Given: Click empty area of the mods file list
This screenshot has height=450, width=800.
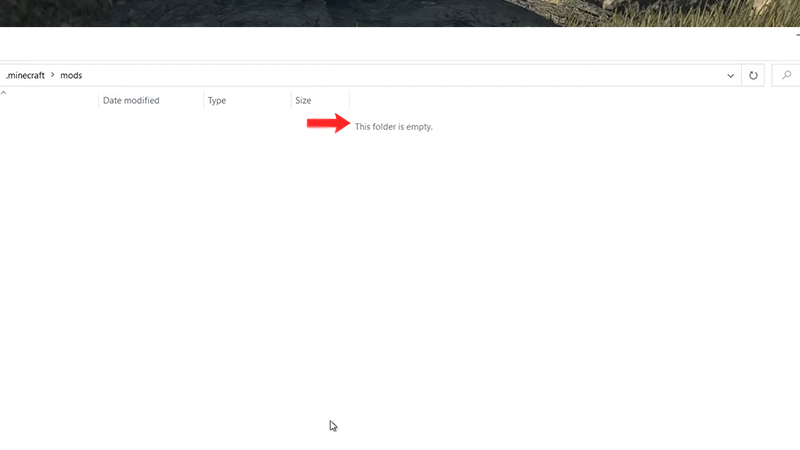Looking at the screenshot, I should pos(400,280).
